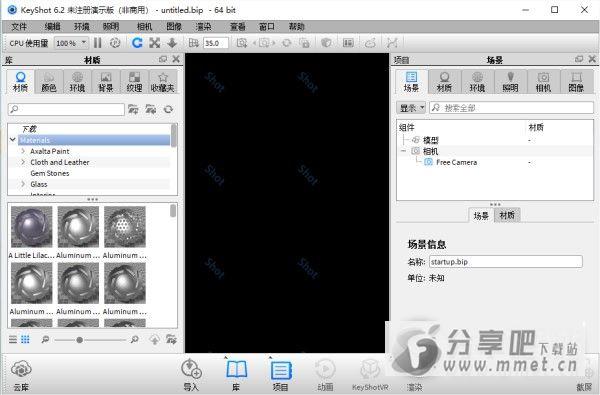Click the thumbnail size slider handle
The width and height of the screenshot is (600, 395).
pos(80,340)
